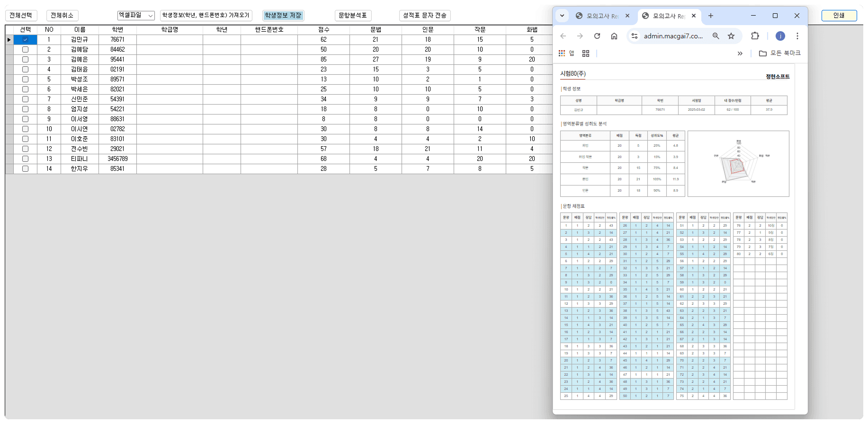The image size is (868, 424).
Task: Click the 핸드폰번호 cell for 김예담
Action: coord(269,50)
